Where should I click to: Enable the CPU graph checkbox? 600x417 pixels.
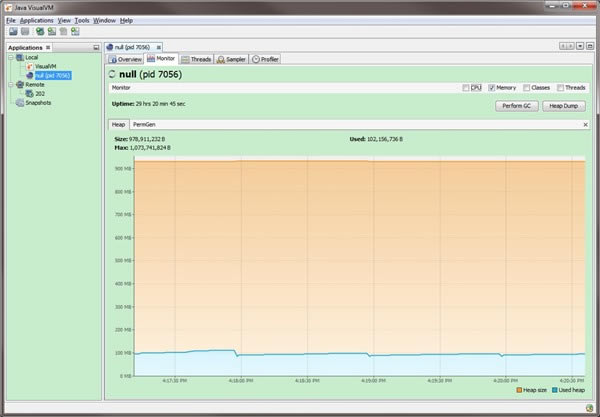[466, 88]
